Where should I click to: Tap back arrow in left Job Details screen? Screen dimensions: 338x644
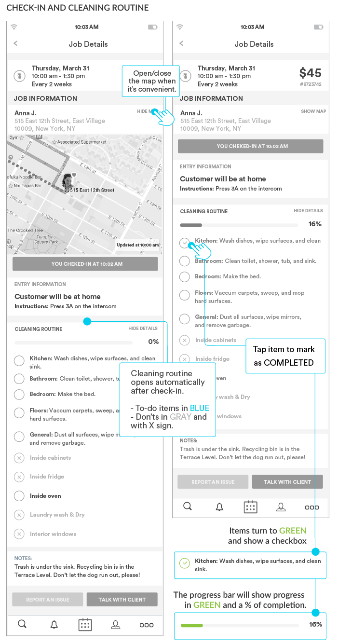[x=15, y=43]
